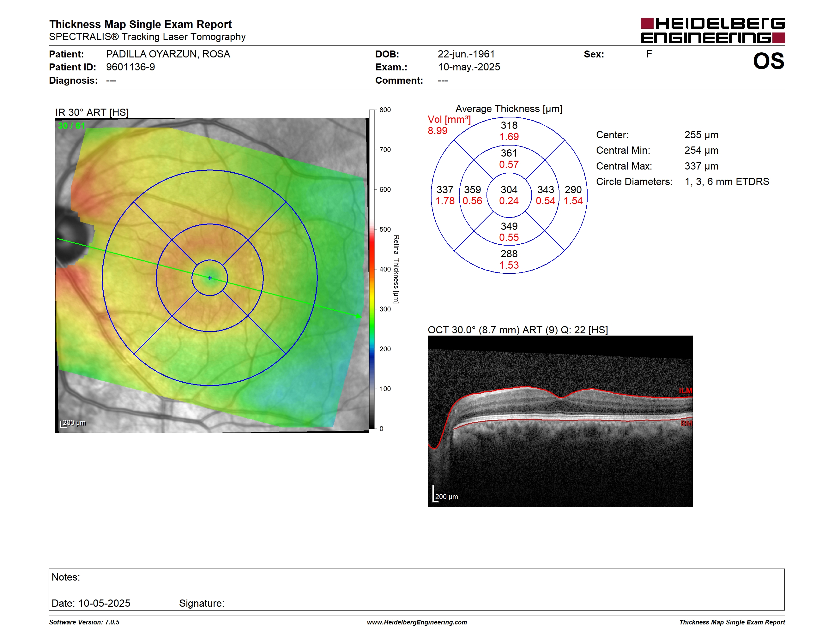The height and width of the screenshot is (644, 834).
Task: Click the Central Min value 254 µm
Action: (x=701, y=150)
